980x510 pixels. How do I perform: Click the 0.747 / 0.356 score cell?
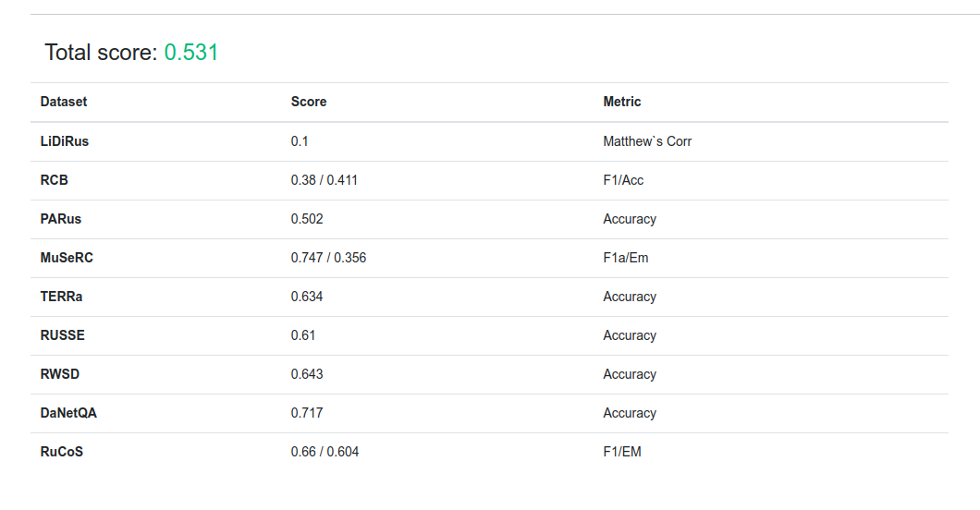coord(328,258)
